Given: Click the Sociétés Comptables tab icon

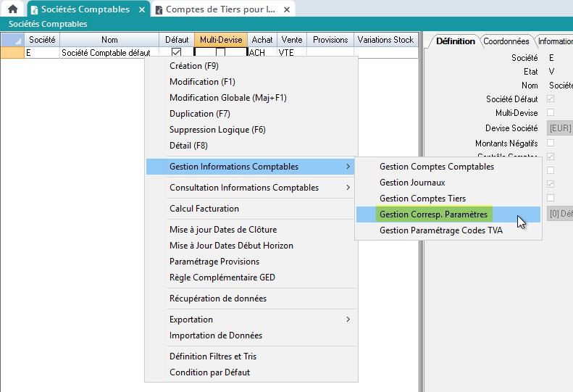Looking at the screenshot, I should 34,10.
